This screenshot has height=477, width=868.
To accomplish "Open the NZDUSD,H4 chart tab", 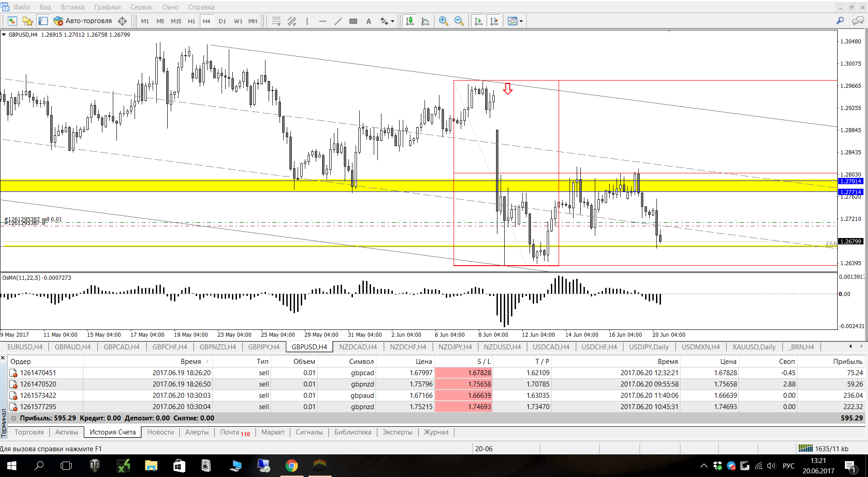I will click(x=502, y=347).
